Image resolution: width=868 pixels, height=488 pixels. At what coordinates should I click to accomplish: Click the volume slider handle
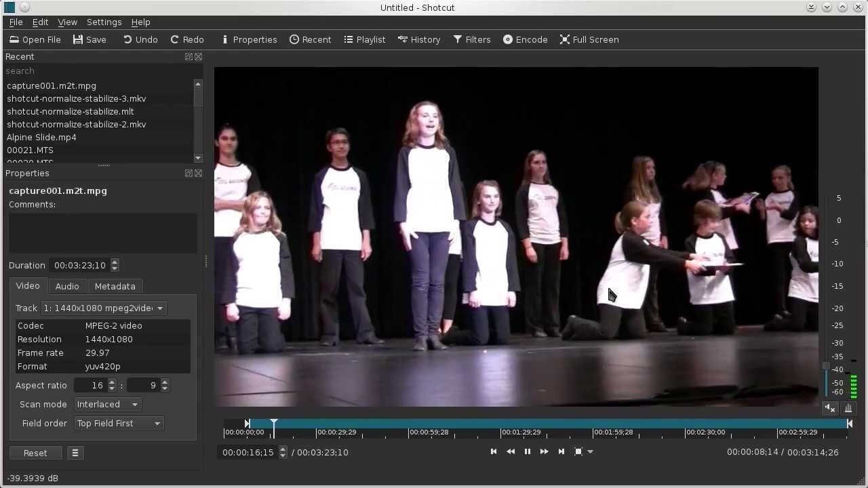(x=826, y=367)
